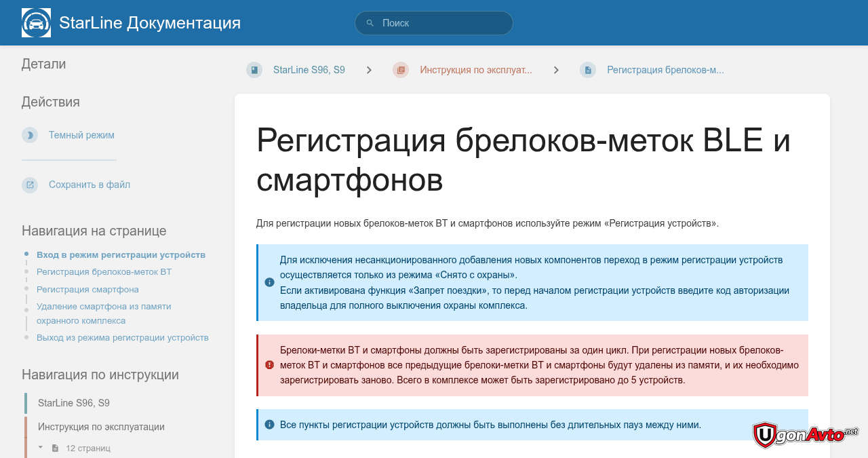
Task: Click the 12 страниц label
Action: 88,449
